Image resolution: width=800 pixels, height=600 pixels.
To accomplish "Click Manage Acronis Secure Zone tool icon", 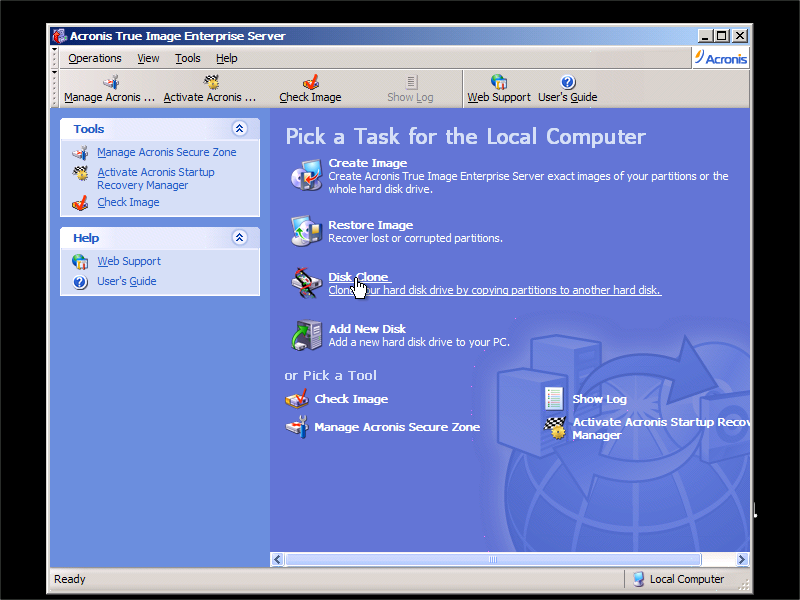I will tap(296, 427).
